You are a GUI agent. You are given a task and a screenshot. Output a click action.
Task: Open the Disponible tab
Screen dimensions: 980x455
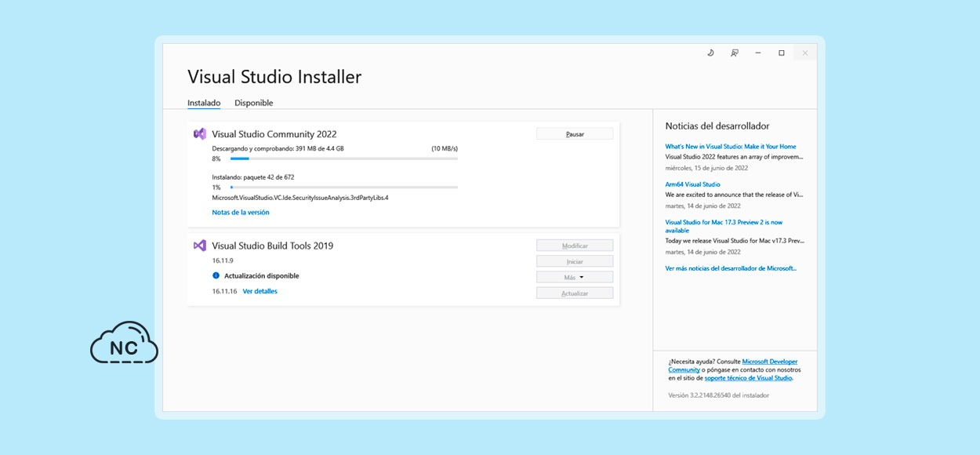pyautogui.click(x=254, y=103)
